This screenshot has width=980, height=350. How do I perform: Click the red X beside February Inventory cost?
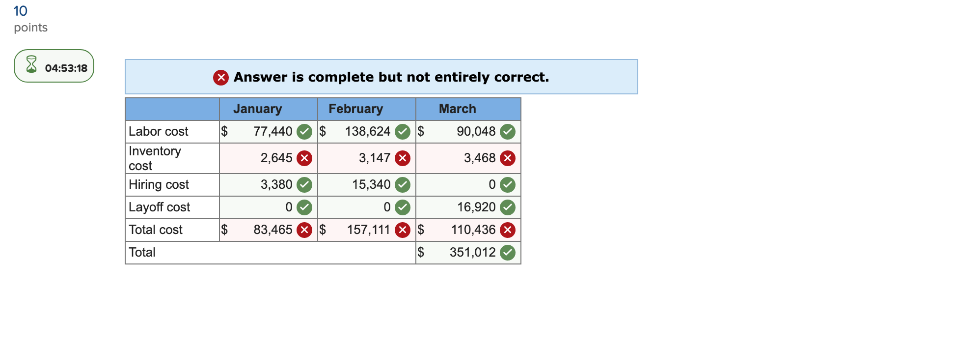point(403,158)
